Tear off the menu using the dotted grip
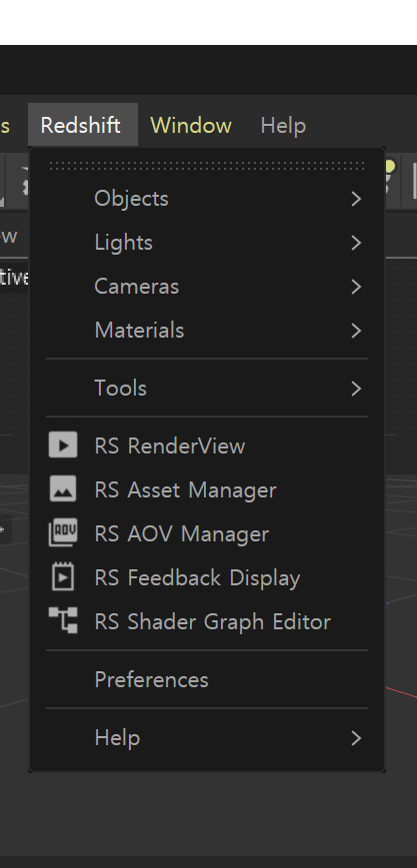417x868 pixels. pyautogui.click(x=207, y=166)
